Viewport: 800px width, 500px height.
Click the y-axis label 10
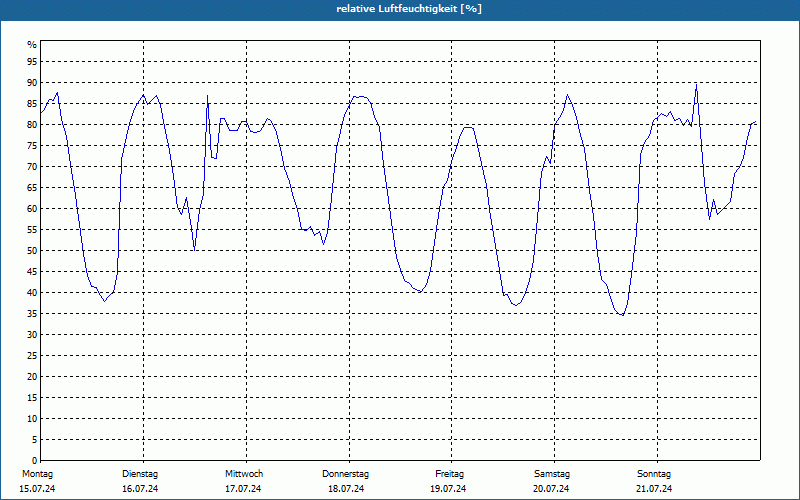pyautogui.click(x=32, y=419)
